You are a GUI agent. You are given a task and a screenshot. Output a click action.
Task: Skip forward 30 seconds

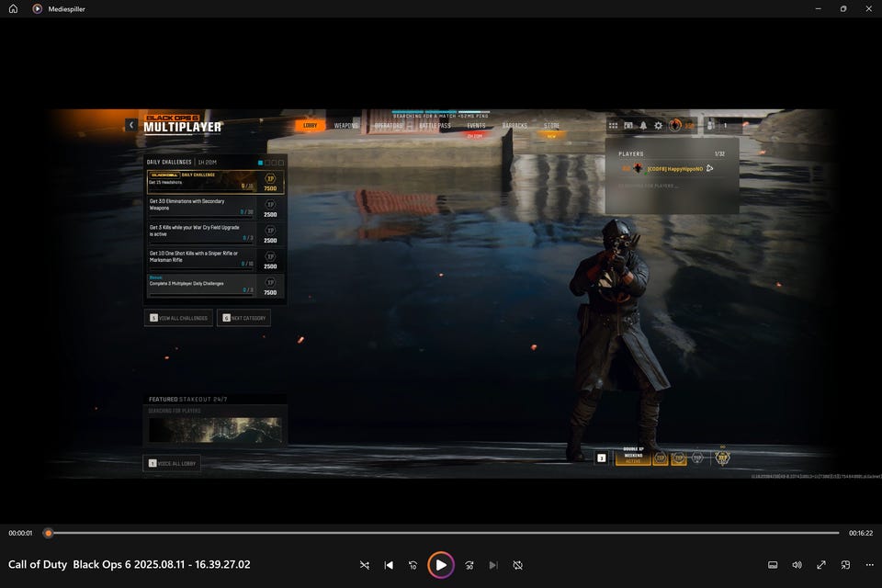469,565
